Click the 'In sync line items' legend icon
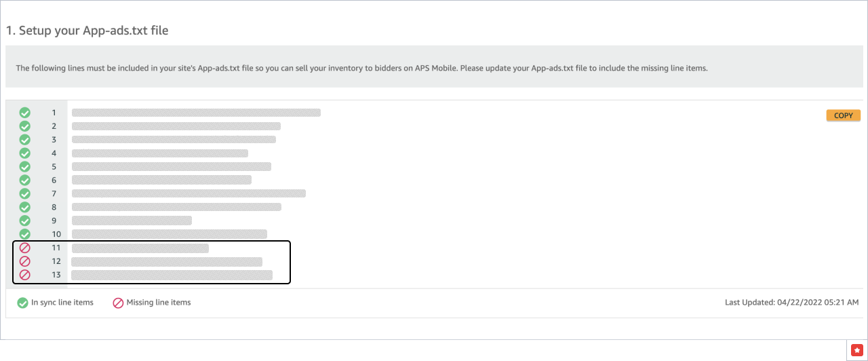 tap(22, 303)
